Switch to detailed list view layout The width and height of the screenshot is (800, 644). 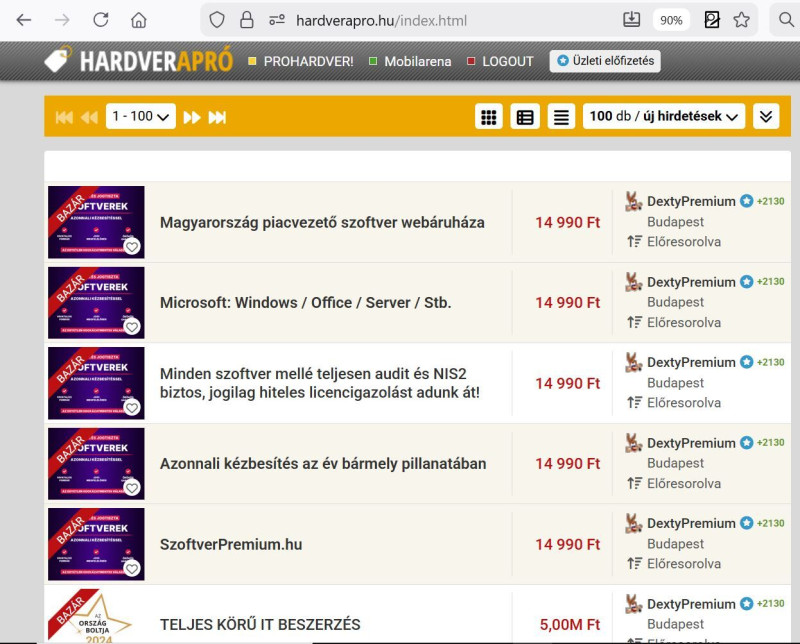[x=525, y=116]
